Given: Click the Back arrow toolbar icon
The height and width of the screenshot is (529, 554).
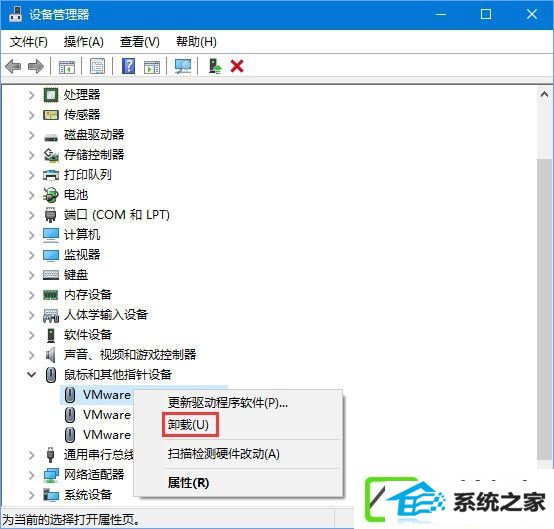Looking at the screenshot, I should coord(13,66).
